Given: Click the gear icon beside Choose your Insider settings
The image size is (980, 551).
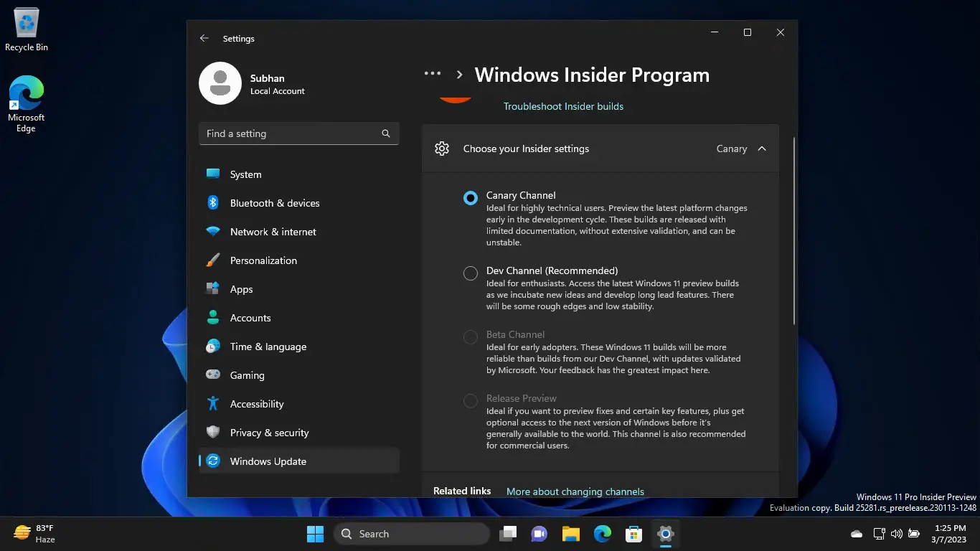Looking at the screenshot, I should pos(442,149).
